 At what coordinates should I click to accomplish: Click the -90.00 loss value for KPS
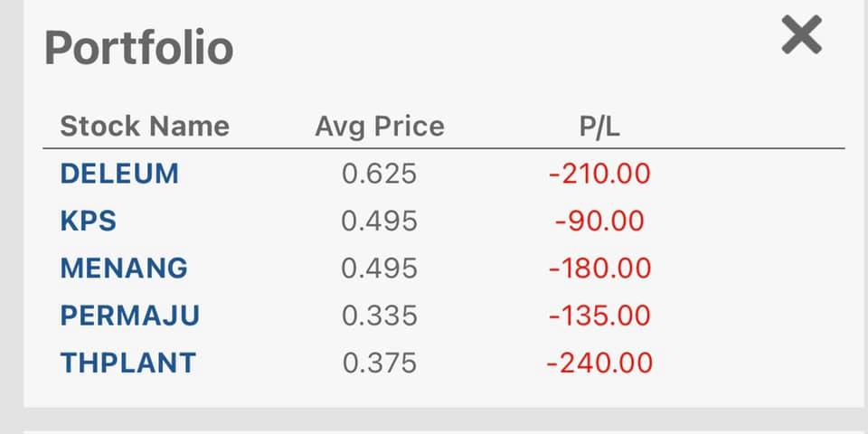(x=599, y=222)
